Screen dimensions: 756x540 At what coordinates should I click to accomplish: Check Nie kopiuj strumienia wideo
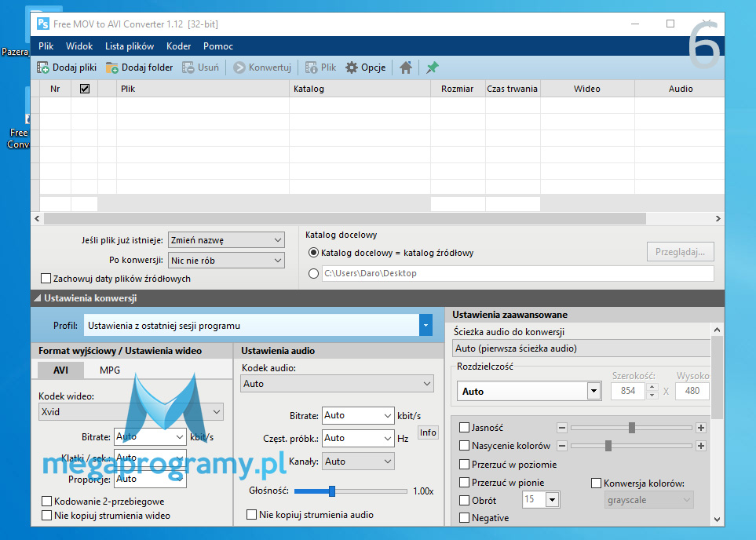(47, 516)
